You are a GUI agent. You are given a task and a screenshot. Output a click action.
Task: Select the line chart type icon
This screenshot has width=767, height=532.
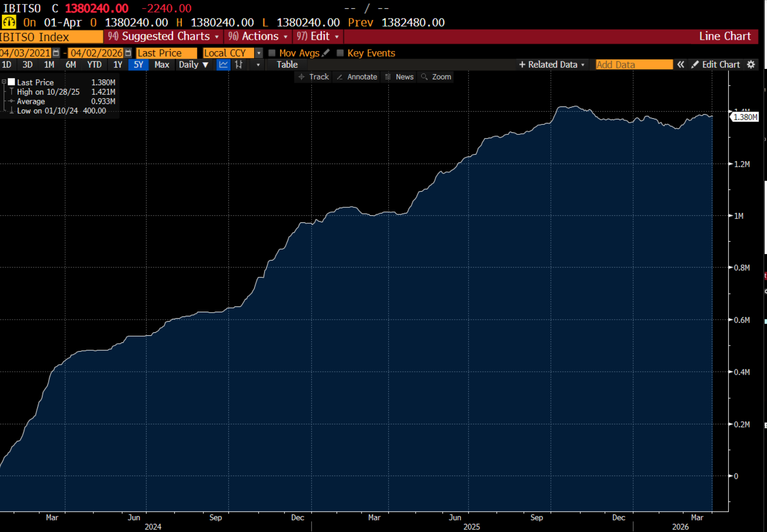223,65
